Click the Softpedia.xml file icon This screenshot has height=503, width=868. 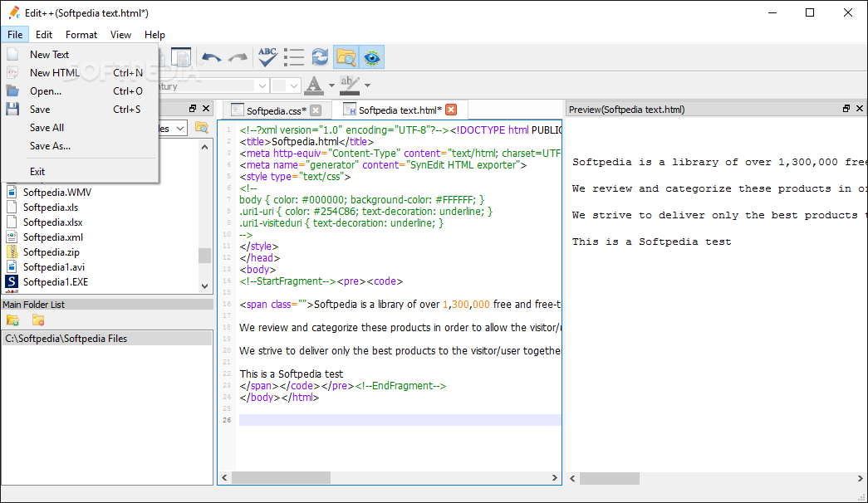(x=12, y=237)
